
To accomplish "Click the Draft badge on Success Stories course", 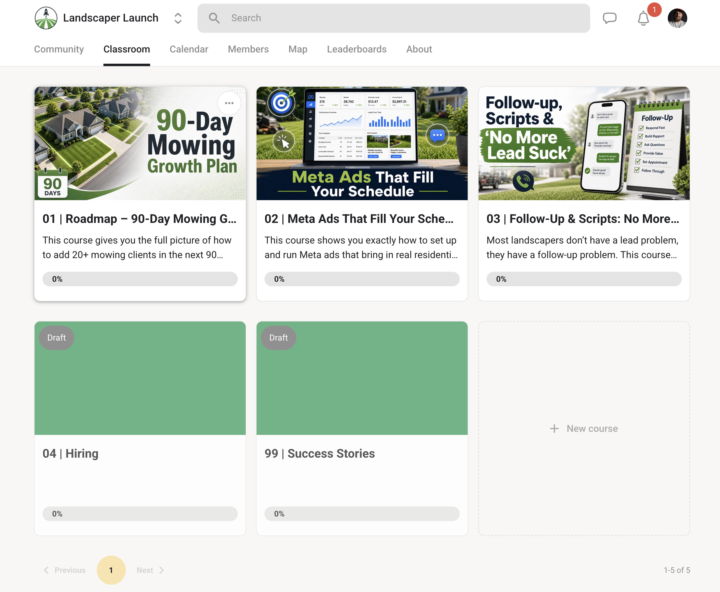I will tap(279, 338).
